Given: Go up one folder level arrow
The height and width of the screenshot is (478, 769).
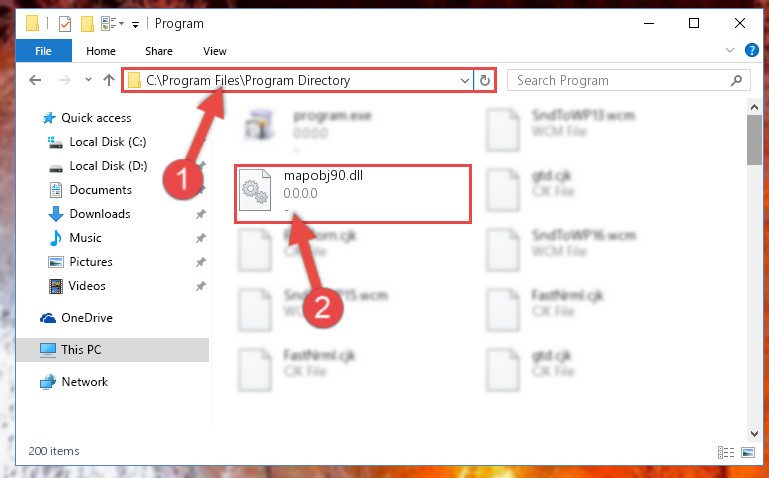Looking at the screenshot, I should pyautogui.click(x=109, y=80).
